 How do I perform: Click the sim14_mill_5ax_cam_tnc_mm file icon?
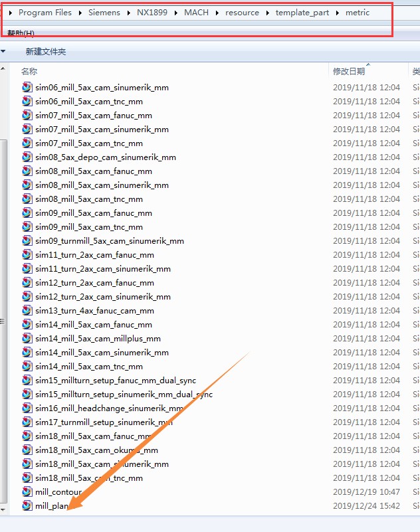coord(27,366)
